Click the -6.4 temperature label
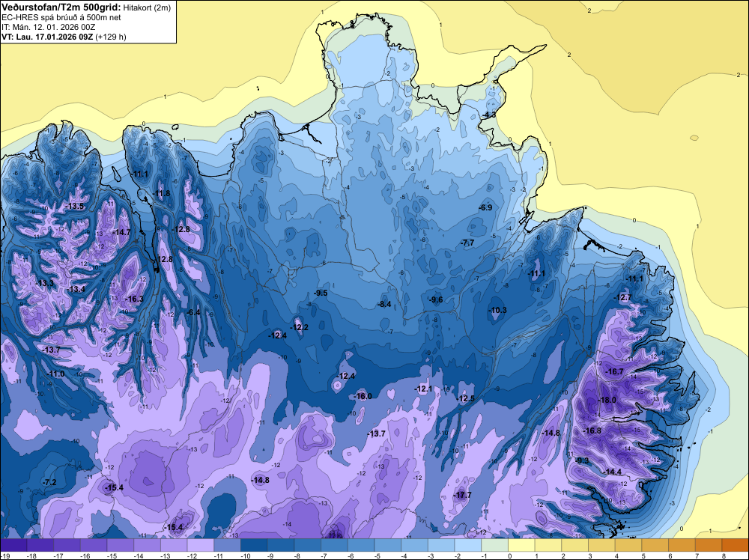The width and height of the screenshot is (749, 560). (x=193, y=313)
